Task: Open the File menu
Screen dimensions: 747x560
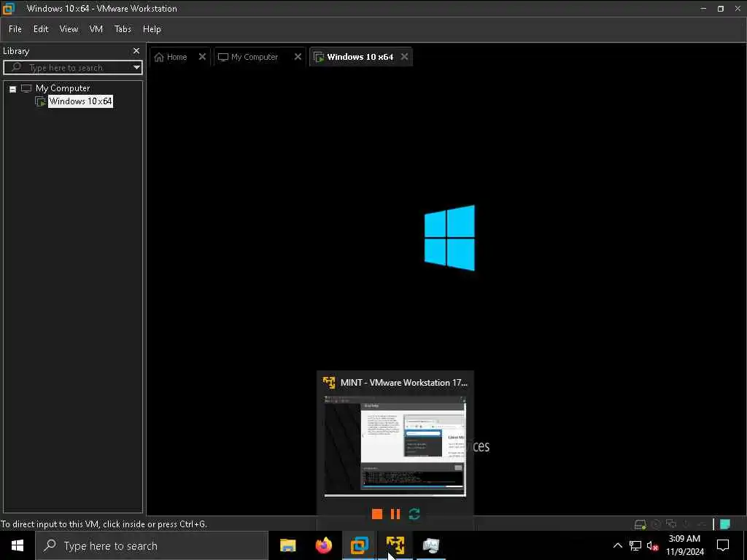Action: pyautogui.click(x=15, y=29)
